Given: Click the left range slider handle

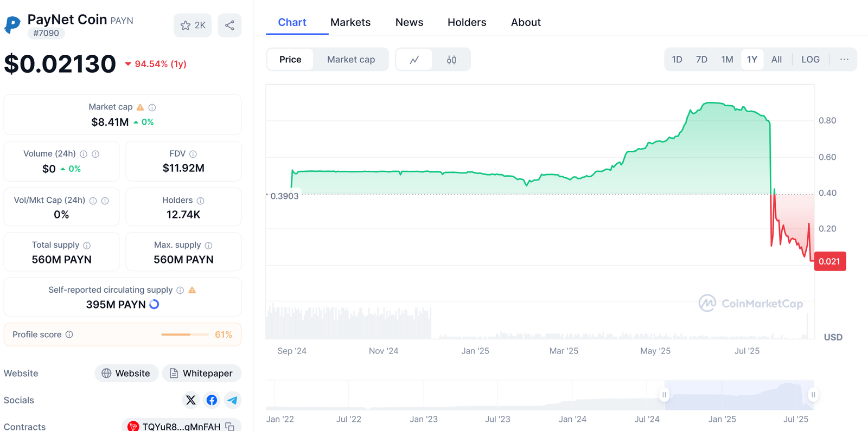Looking at the screenshot, I should point(664,395).
